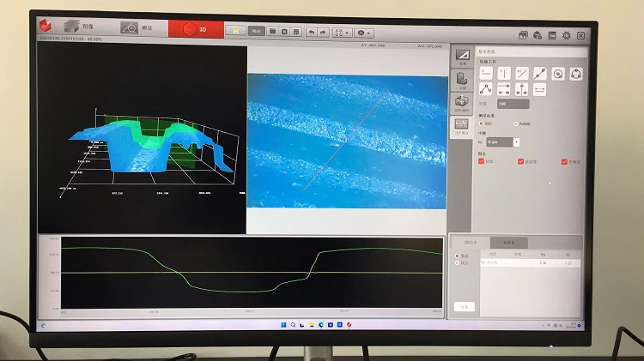
Task: Select the horizontal line profile tool
Action: click(484, 74)
